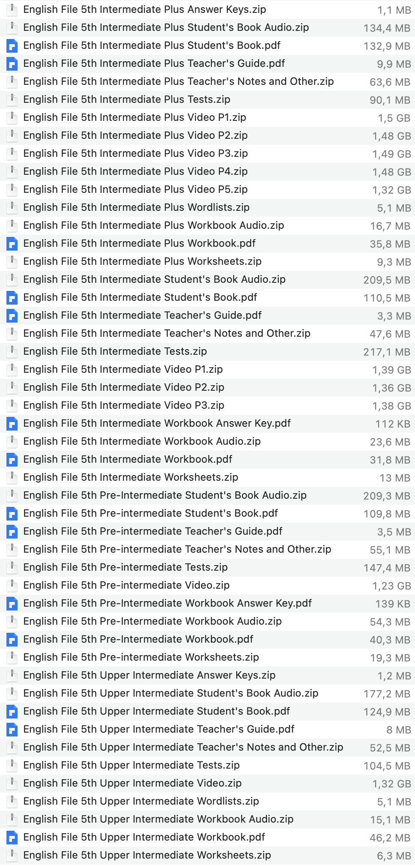Click the zip icon of Intermediate Plus Wordlists.zip
The width and height of the screenshot is (415, 868).
point(12,207)
